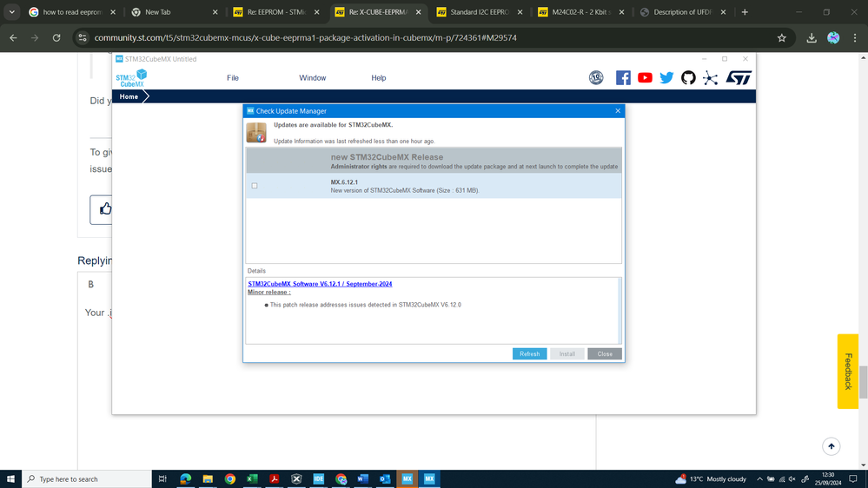The height and width of the screenshot is (488, 868).
Task: Open the STM32CubeIDE taskbar icon
Action: point(318,479)
